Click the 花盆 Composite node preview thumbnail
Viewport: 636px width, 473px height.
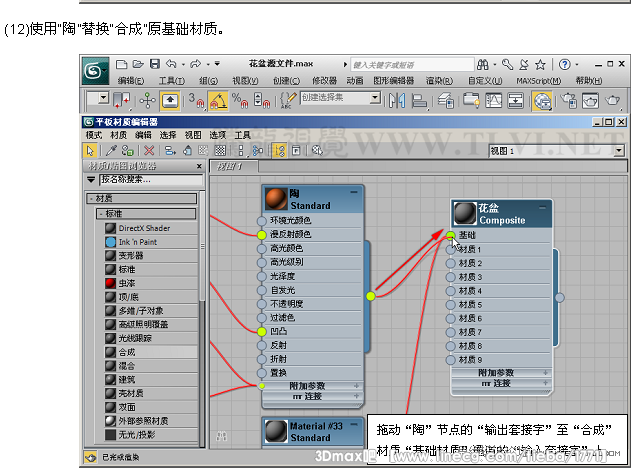pyautogui.click(x=465, y=213)
